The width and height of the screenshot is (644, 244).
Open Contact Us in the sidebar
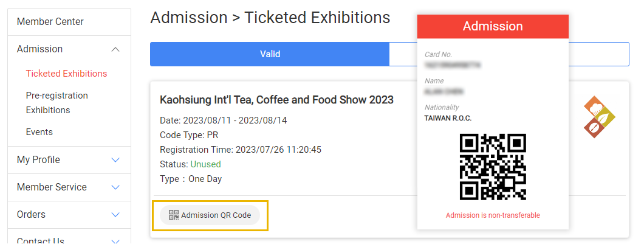click(x=41, y=240)
